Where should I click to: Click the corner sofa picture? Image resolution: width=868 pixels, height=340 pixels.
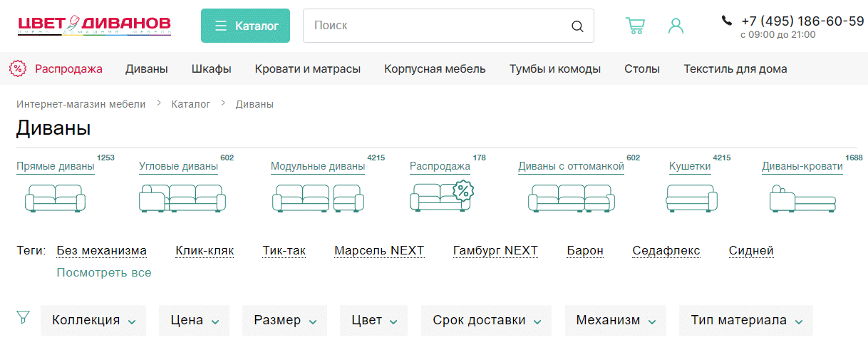[182, 198]
